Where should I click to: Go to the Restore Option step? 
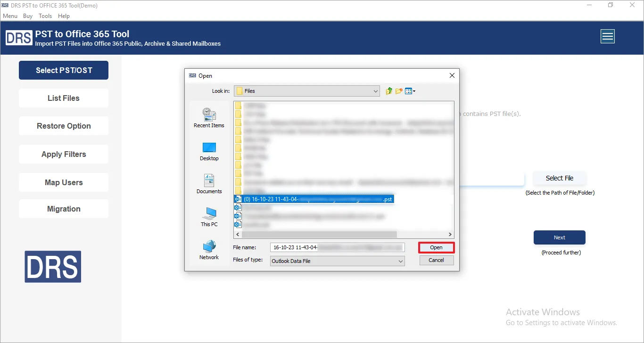click(64, 126)
